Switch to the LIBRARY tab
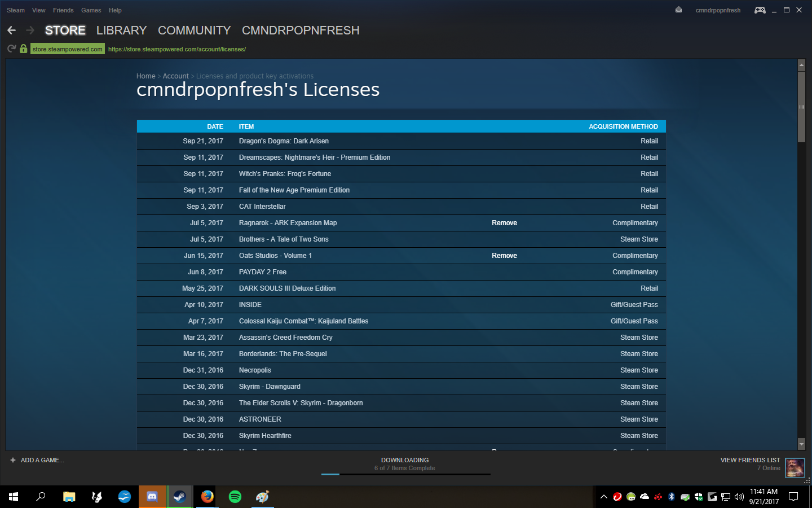This screenshot has height=508, width=812. [121, 30]
